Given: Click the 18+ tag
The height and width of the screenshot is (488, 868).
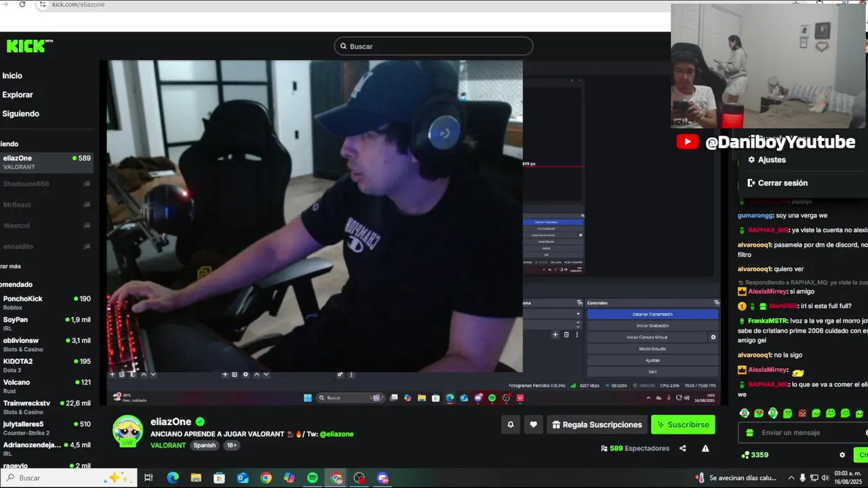Looking at the screenshot, I should coord(232,445).
